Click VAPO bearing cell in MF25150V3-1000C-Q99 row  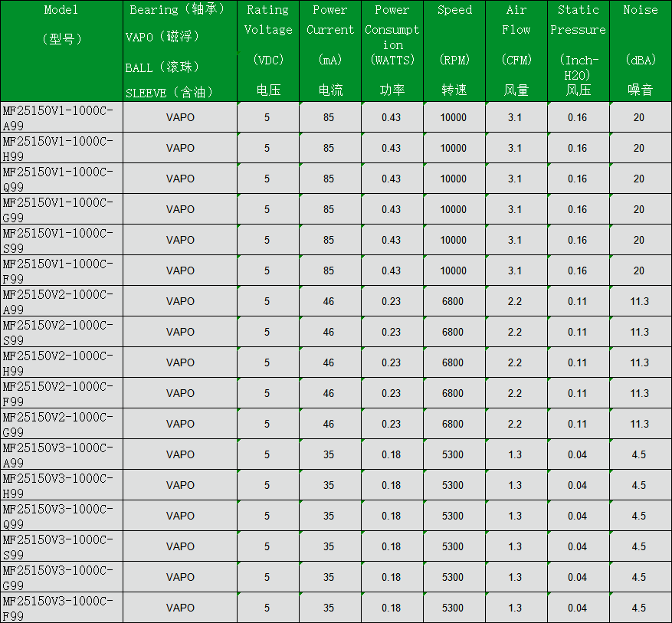click(x=180, y=516)
